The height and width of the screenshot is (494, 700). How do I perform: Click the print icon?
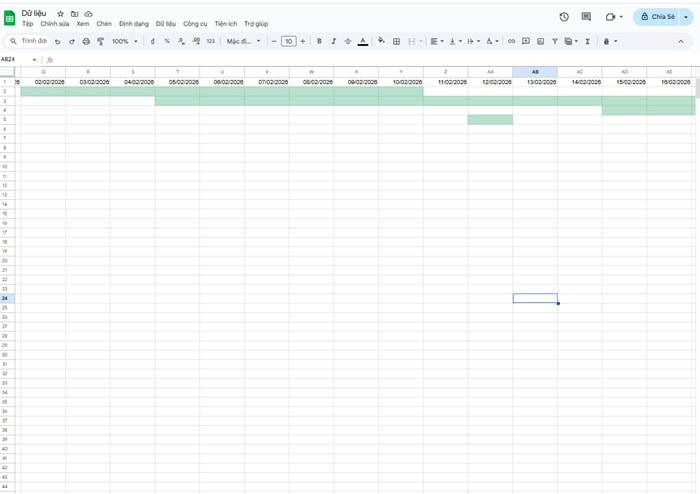[x=86, y=41]
